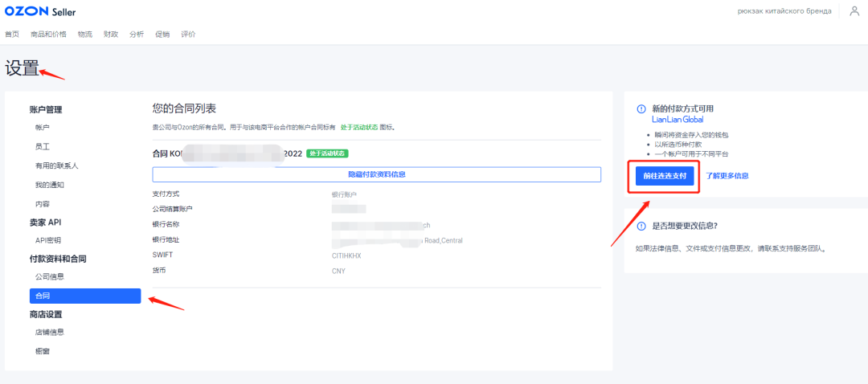Open the 首页 menu
This screenshot has height=384, width=868.
coord(12,34)
